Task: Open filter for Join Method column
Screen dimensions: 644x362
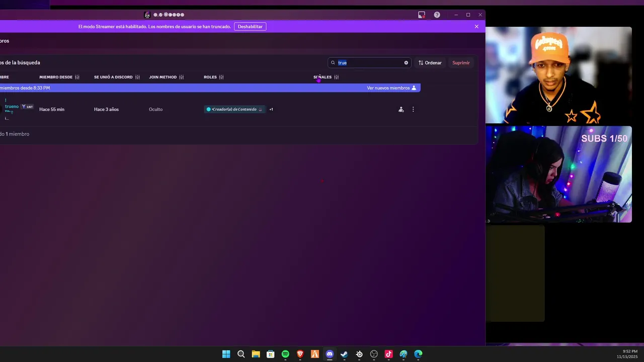Action: [181, 77]
